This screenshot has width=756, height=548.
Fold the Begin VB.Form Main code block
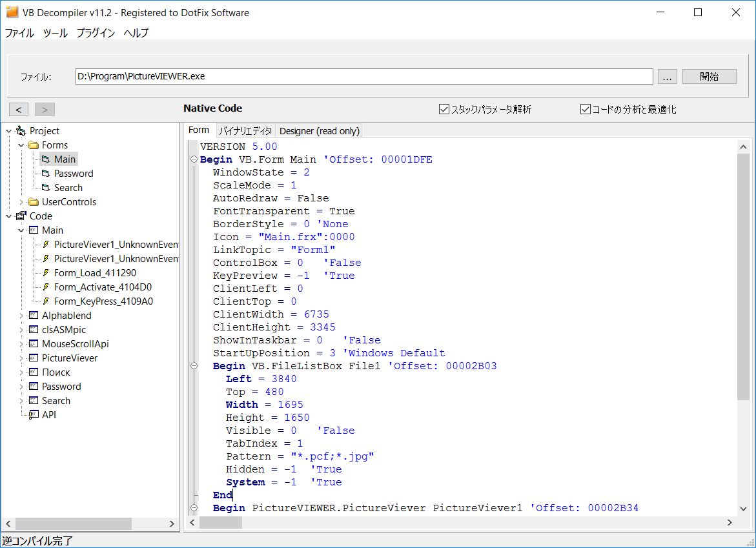click(194, 159)
